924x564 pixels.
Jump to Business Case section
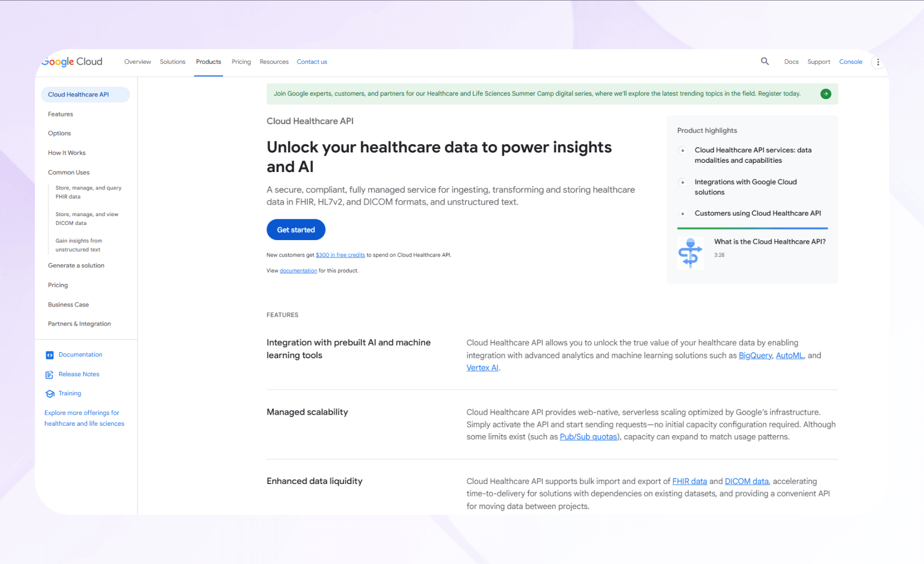(68, 305)
